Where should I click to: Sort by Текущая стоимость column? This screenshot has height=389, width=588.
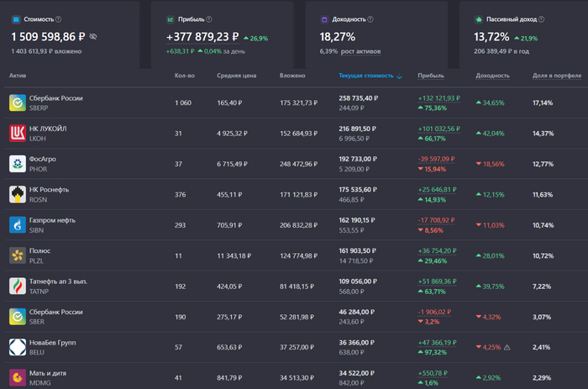tap(365, 76)
